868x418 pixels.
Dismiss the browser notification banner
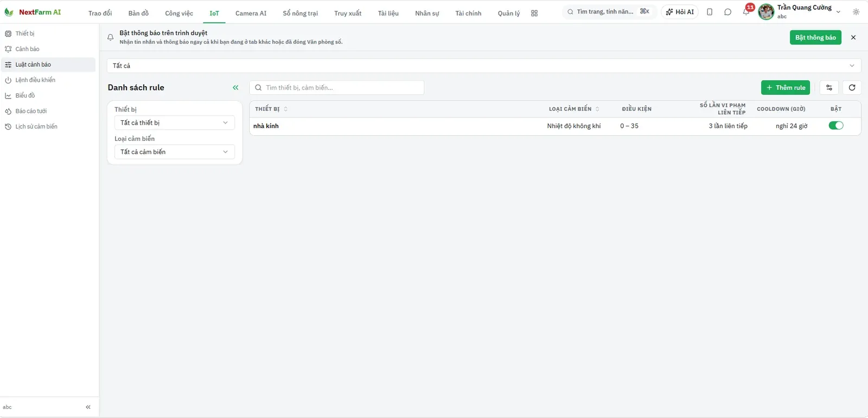tap(853, 37)
